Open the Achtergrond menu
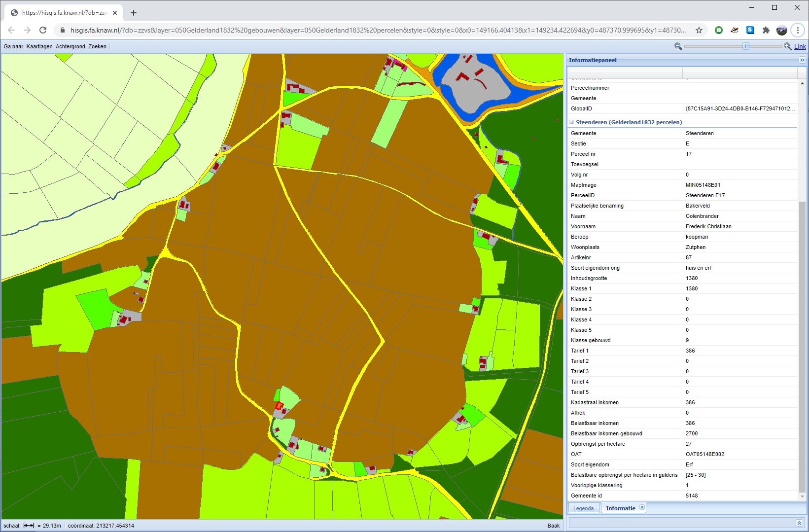Screen dimensions: 809x532 click(70, 46)
